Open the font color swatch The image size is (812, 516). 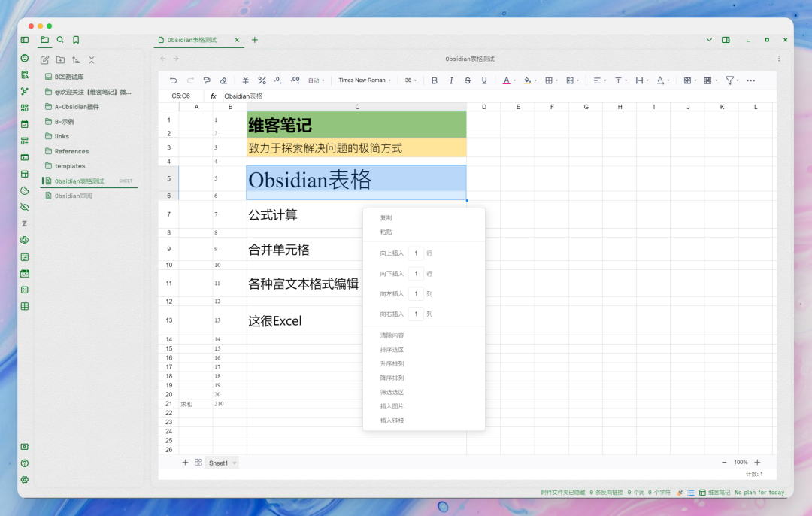pyautogui.click(x=507, y=80)
